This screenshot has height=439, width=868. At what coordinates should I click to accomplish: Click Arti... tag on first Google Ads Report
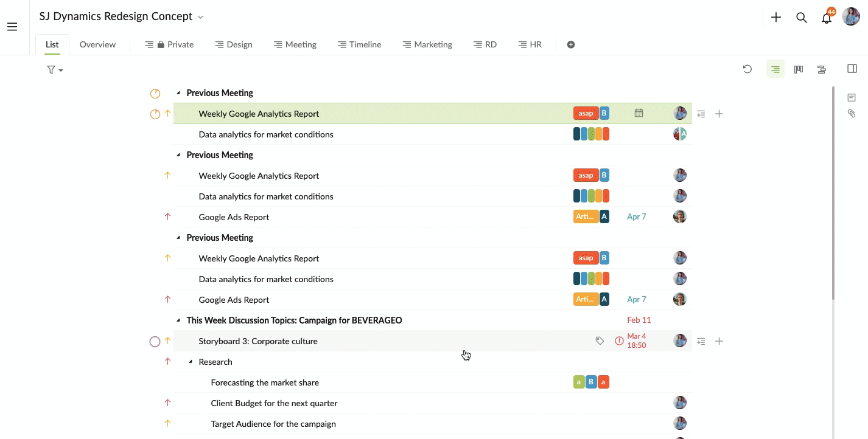586,216
